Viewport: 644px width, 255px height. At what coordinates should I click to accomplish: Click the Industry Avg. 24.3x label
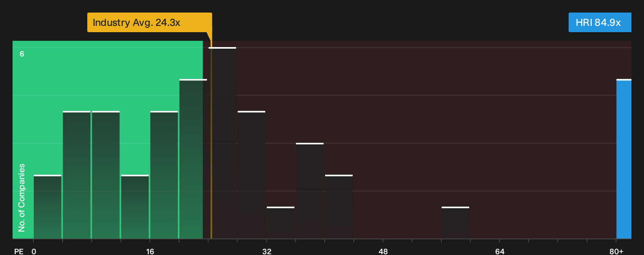(150, 22)
